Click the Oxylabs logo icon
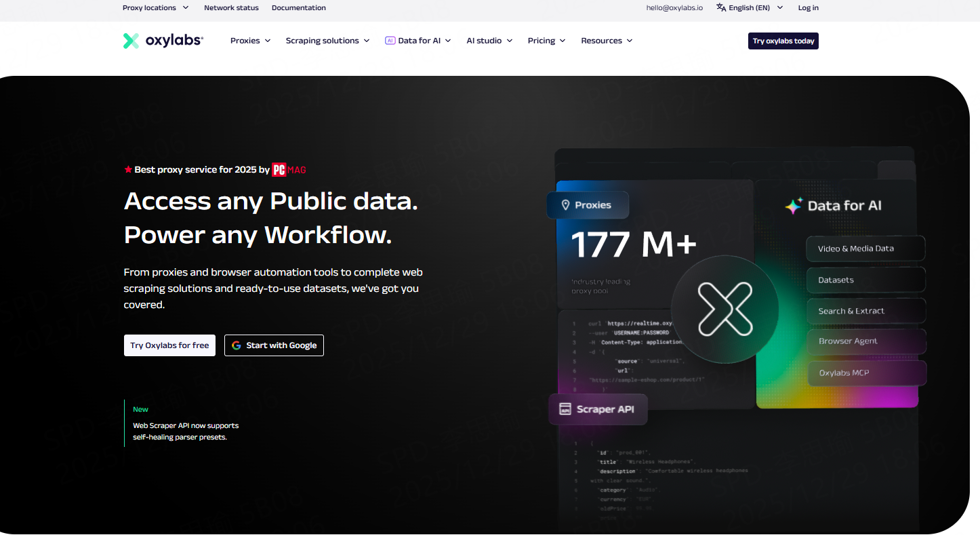Screen dimensions: 980x535 pos(131,41)
